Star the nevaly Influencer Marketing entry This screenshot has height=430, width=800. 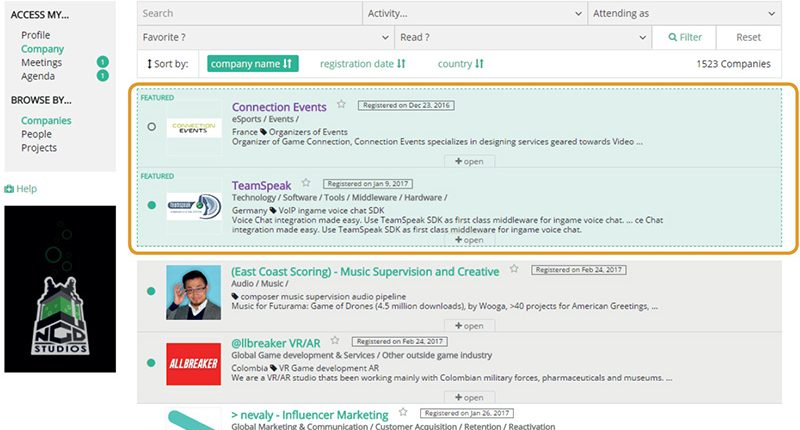[x=403, y=411]
